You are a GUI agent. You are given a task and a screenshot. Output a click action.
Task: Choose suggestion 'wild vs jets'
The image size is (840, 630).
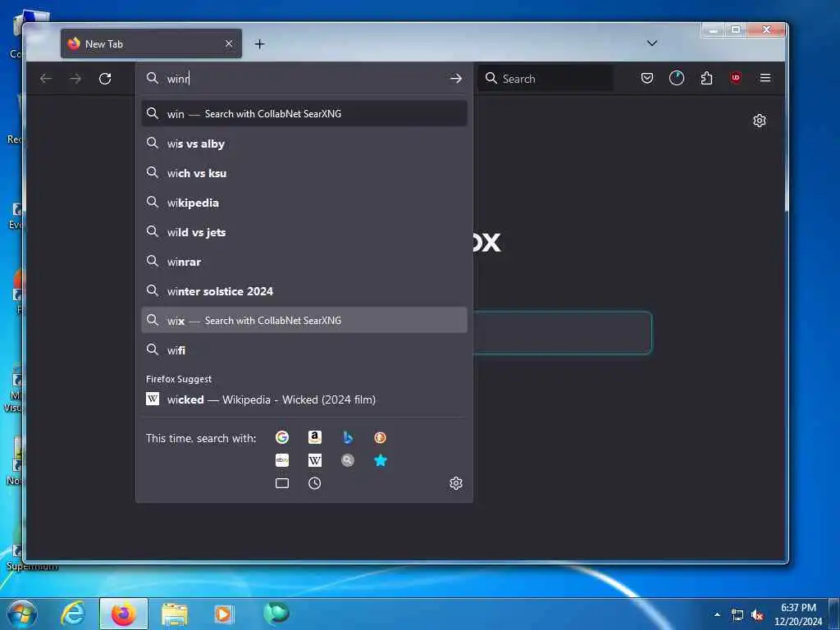point(304,232)
